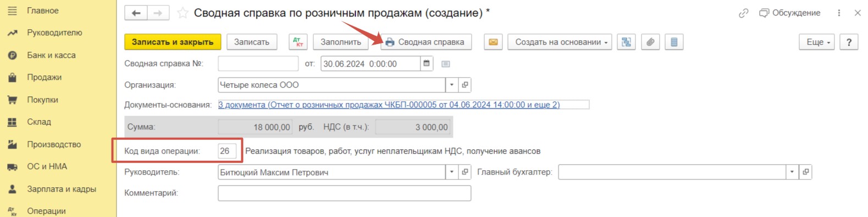Click the Сводная справка № field
Viewport: 868px width, 217px height.
pyautogui.click(x=258, y=63)
